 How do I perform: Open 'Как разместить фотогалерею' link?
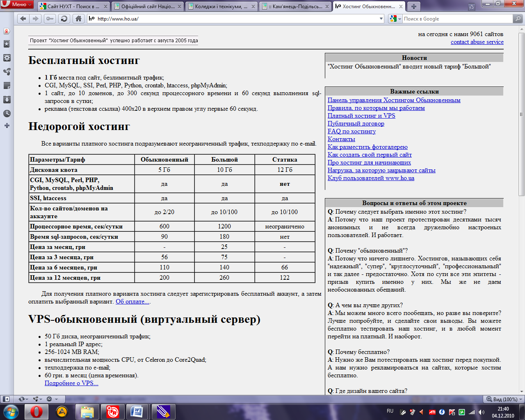pos(367,147)
